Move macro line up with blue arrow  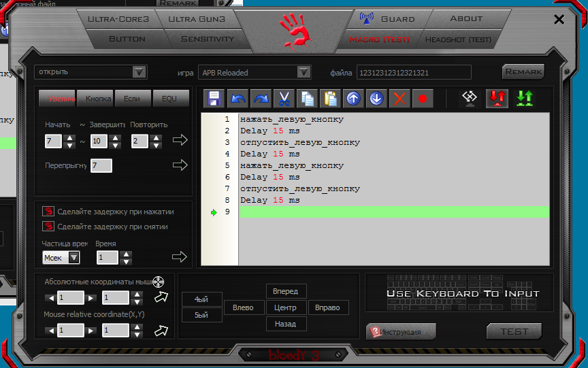(x=353, y=99)
